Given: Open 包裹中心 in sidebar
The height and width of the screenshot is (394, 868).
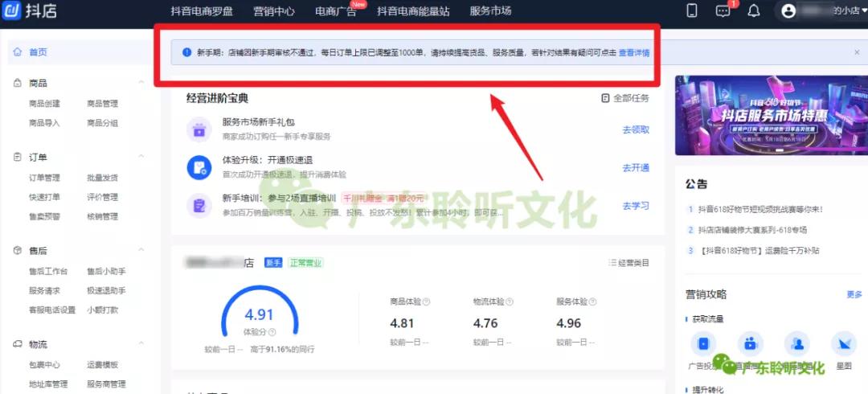Looking at the screenshot, I should 44,365.
